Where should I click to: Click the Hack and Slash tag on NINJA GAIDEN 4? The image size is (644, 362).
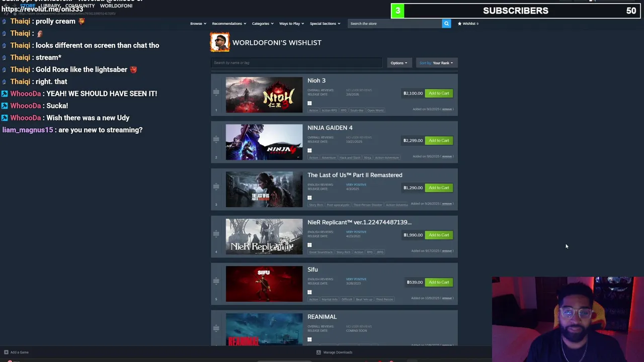click(x=350, y=157)
